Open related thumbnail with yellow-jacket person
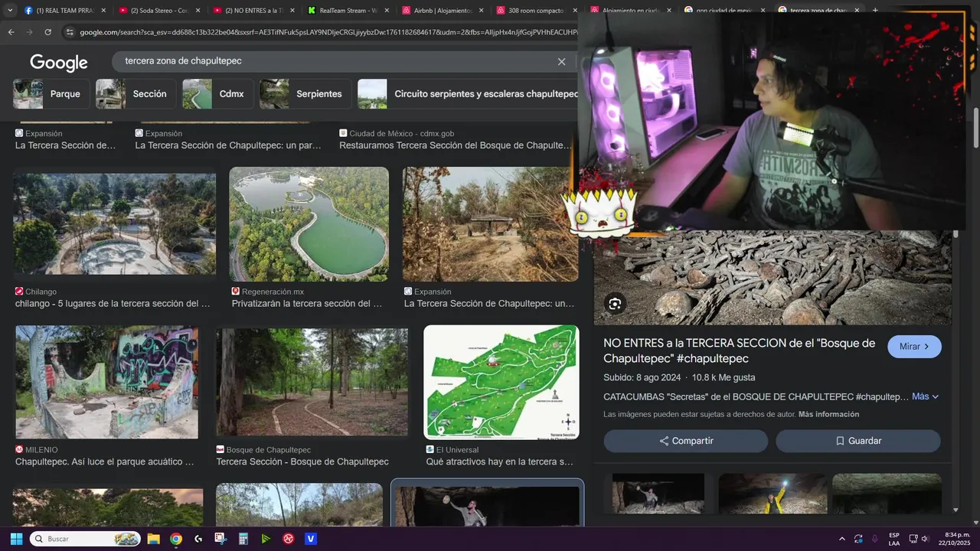This screenshot has height=551, width=980. pyautogui.click(x=773, y=494)
